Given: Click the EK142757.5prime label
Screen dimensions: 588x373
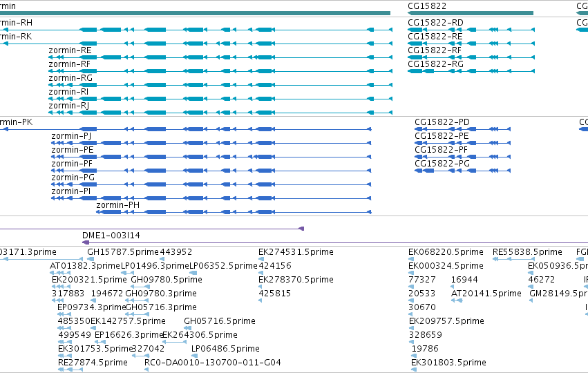Looking at the screenshot, I should (128, 321).
